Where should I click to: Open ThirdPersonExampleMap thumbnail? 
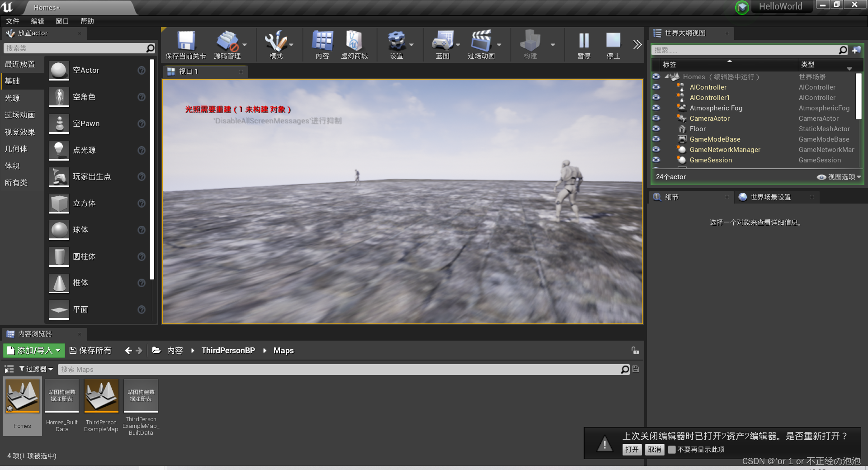tap(101, 396)
